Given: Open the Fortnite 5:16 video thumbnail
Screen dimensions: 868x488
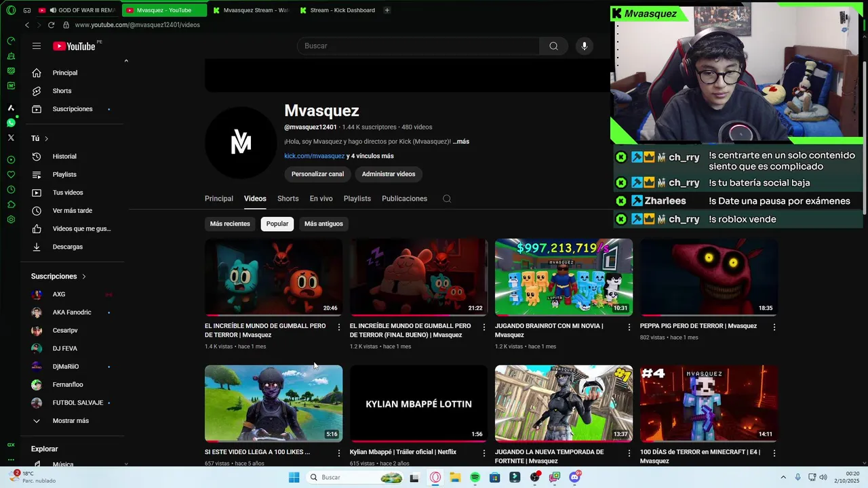Looking at the screenshot, I should point(273,403).
